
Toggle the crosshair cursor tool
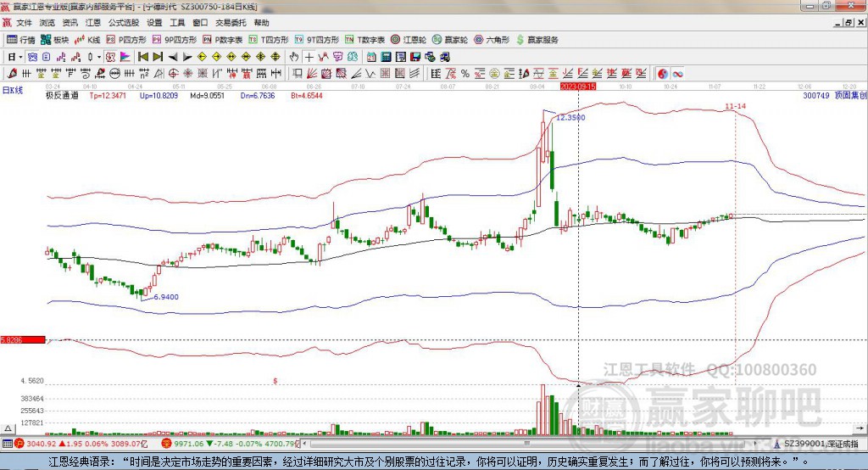(309, 57)
